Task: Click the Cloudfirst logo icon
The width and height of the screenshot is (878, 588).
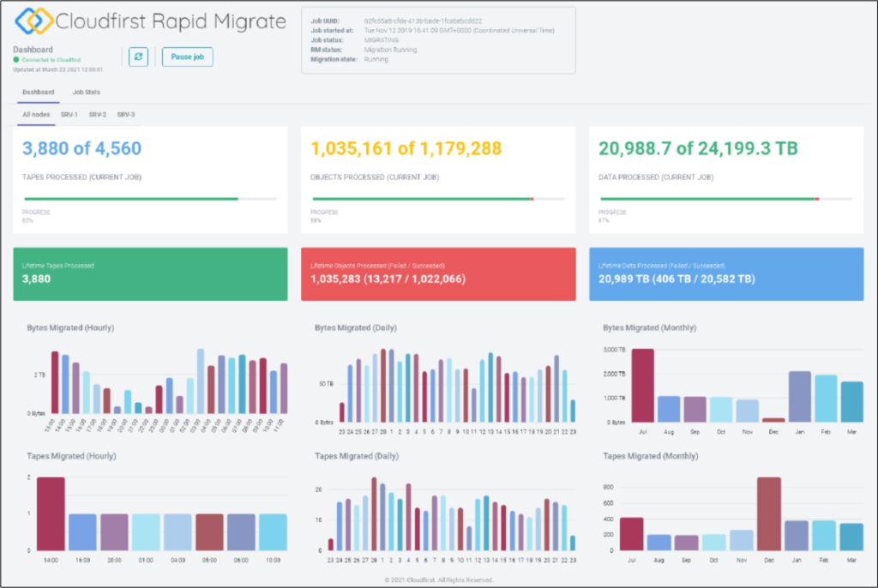Action: 31,21
